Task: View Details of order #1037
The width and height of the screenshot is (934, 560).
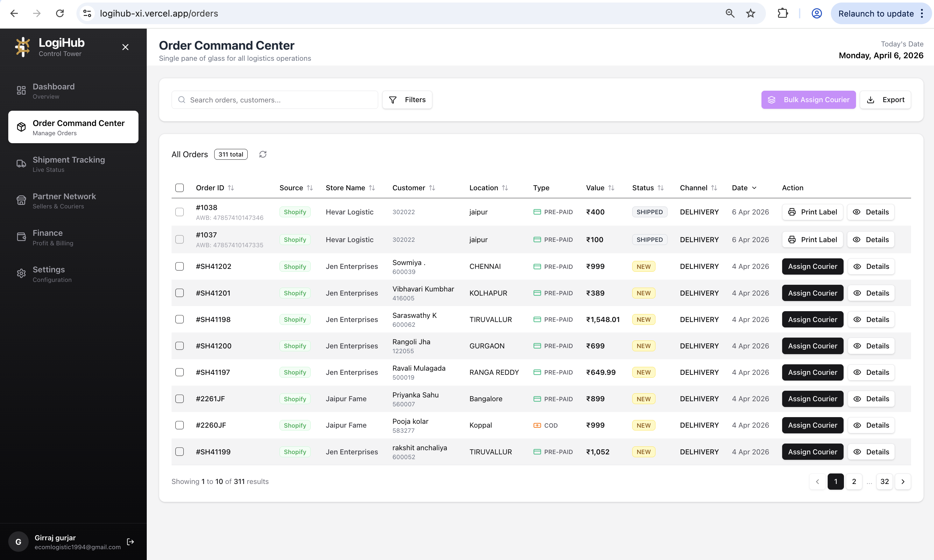Action: pos(871,240)
